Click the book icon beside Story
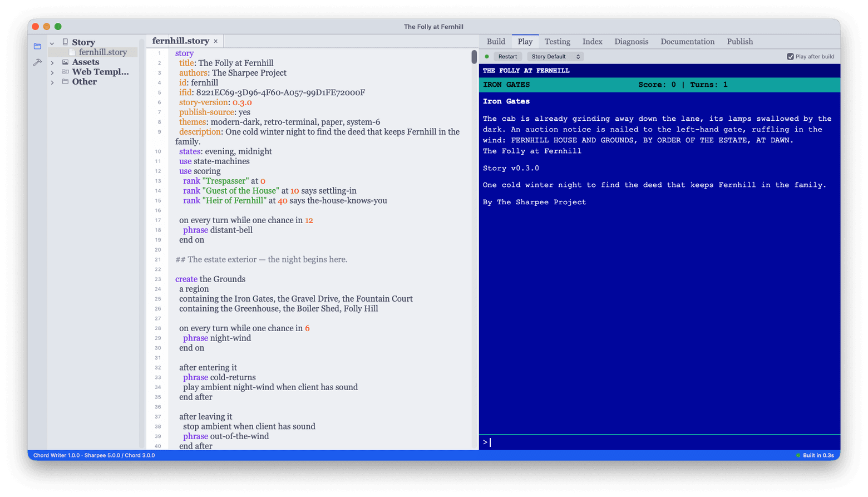 65,42
